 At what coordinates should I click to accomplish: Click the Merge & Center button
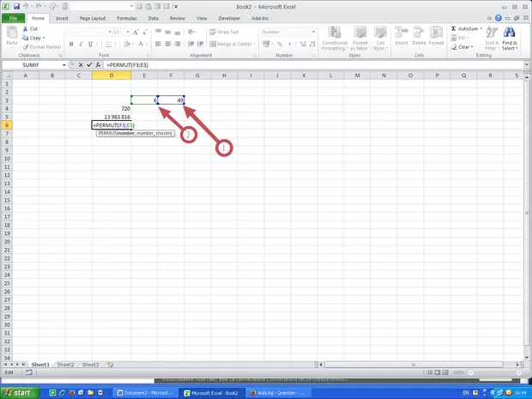(231, 44)
